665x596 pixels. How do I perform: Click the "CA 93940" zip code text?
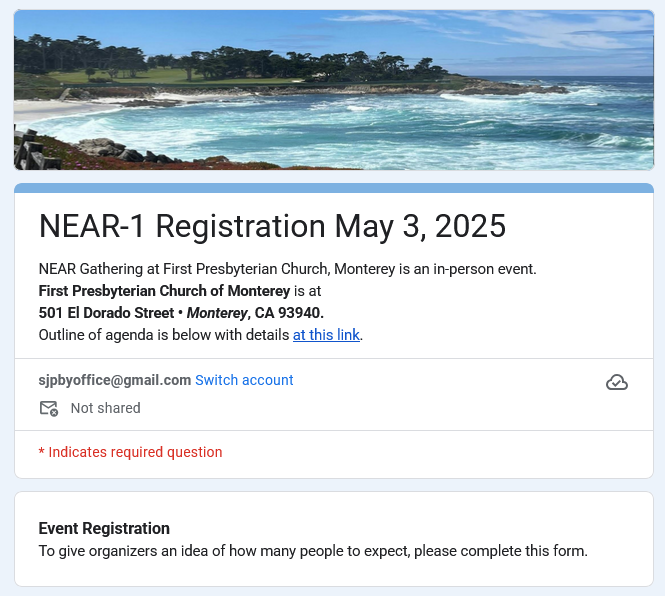290,313
